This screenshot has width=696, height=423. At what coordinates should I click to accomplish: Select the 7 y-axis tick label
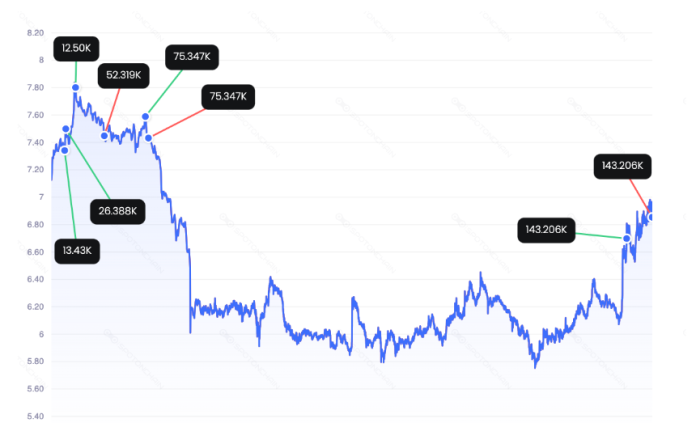coord(41,197)
